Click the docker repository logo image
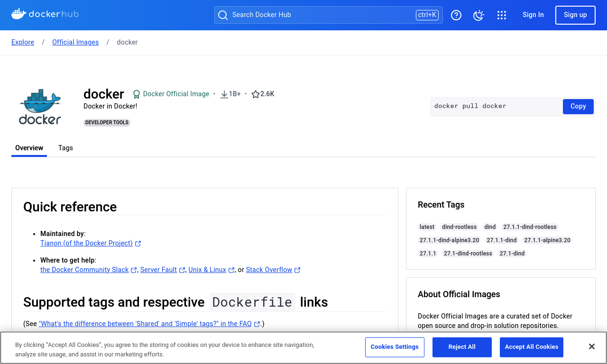Viewport: 607px width, 364px height. [x=40, y=107]
